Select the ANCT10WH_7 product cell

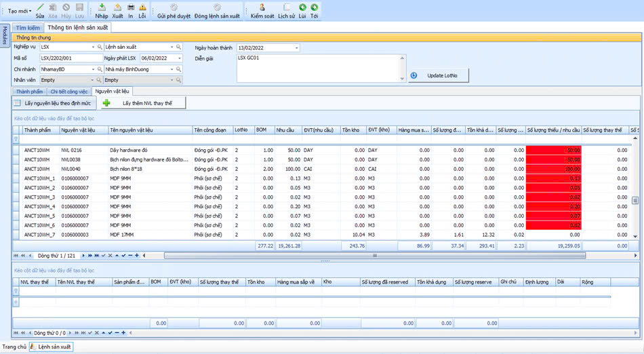(40, 235)
